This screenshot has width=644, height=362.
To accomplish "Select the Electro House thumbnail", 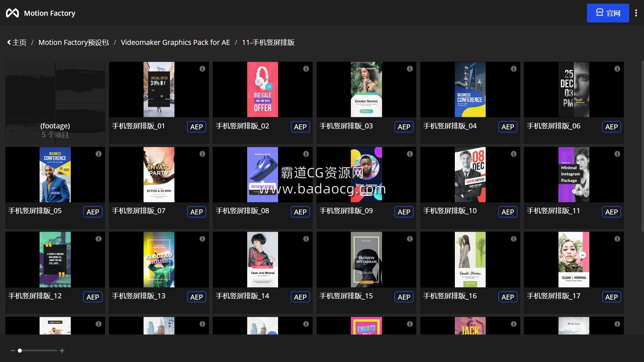I will [x=159, y=260].
